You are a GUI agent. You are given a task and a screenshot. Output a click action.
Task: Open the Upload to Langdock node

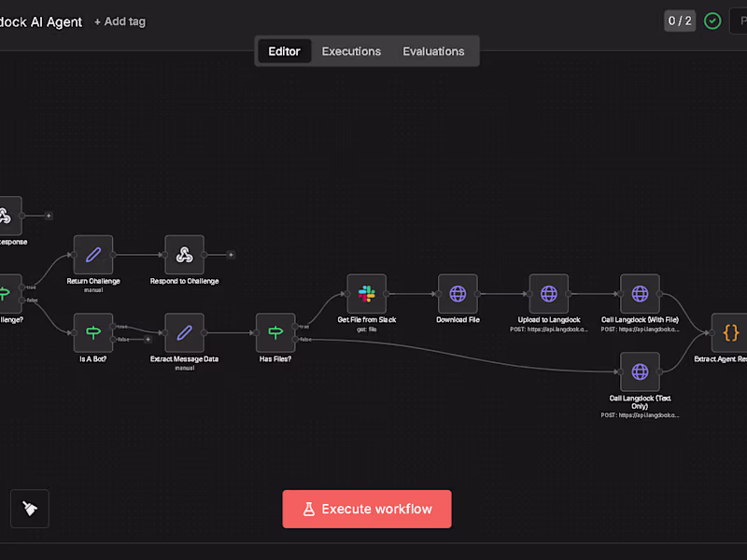(548, 292)
